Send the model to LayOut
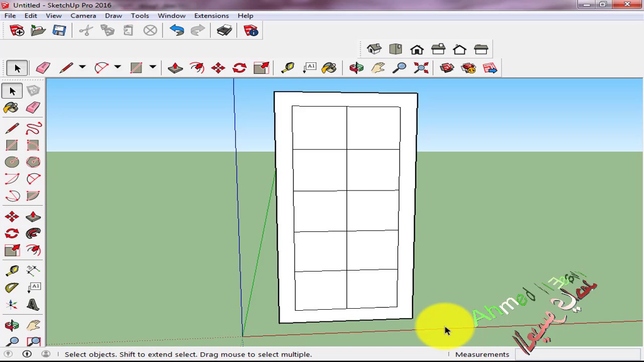 (x=490, y=68)
